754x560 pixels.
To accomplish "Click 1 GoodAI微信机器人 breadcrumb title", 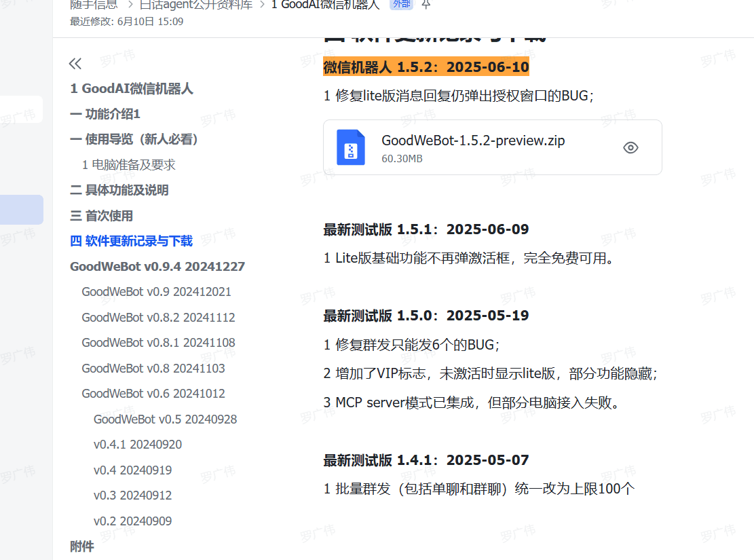I will pos(326,5).
